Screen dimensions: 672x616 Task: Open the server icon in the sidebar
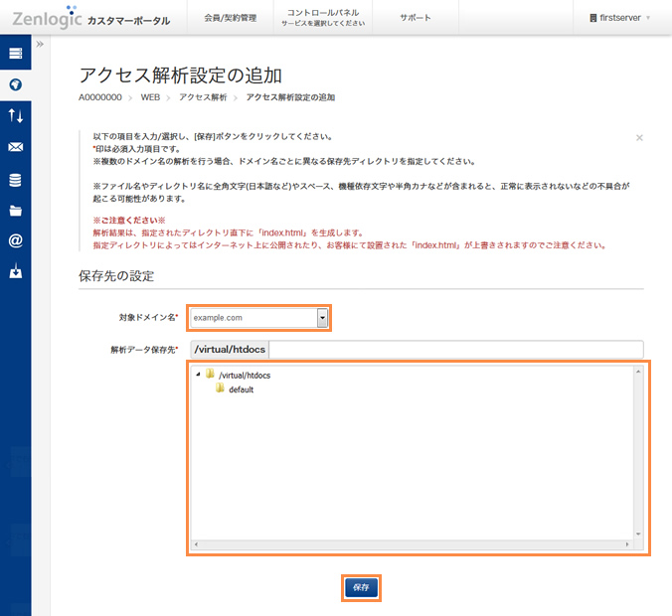(15, 53)
